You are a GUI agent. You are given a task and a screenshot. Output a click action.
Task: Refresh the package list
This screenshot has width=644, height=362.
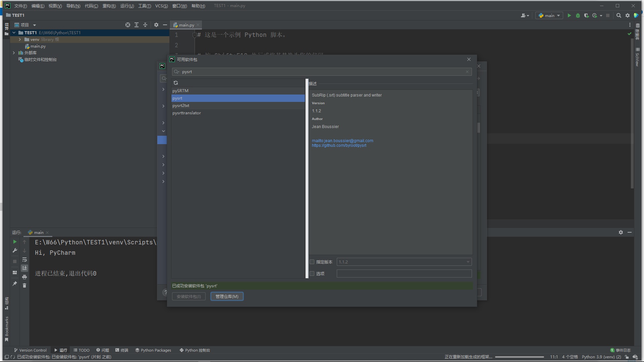point(176,83)
